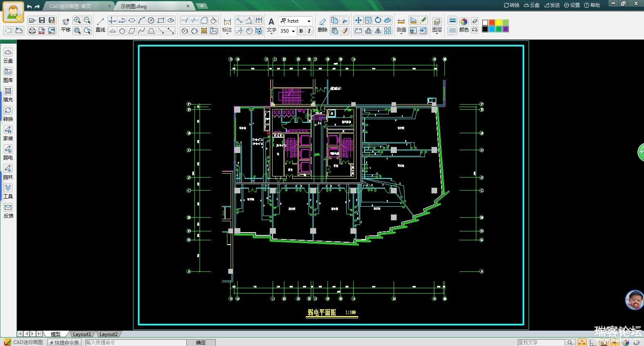Open the color wheel picker
The image size is (644, 346).
coord(464,22)
